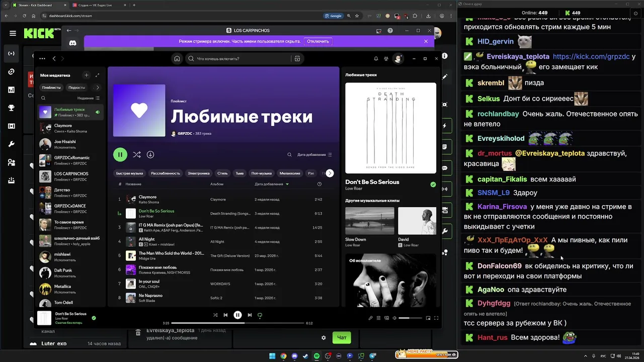644x362 pixels.
Task: Open Spotify notifications bell
Action: coord(376,59)
